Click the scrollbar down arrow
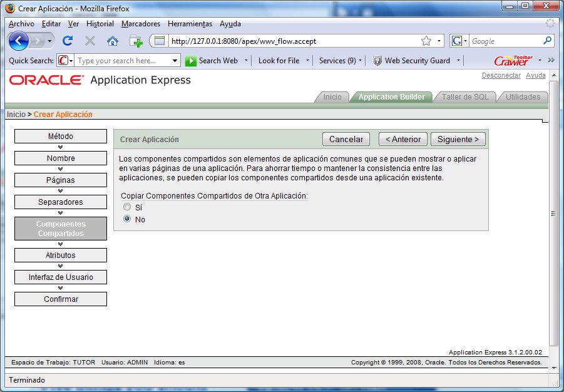564x392 pixels. (554, 368)
